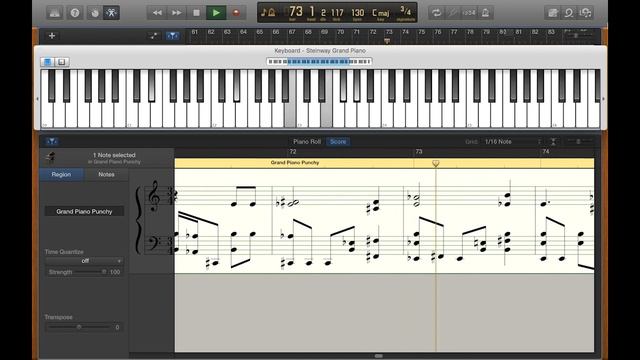Select the Notes inspector tab
This screenshot has height=360, width=640.
click(x=106, y=174)
